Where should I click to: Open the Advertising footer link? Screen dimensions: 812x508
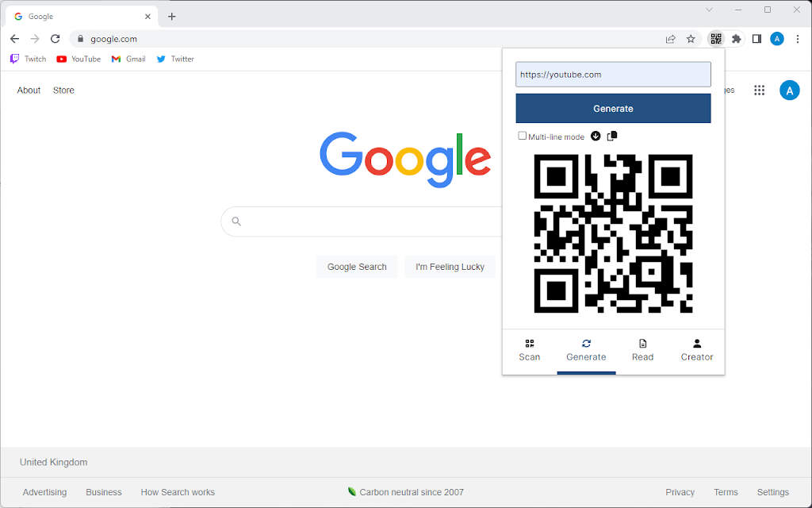[x=44, y=492]
